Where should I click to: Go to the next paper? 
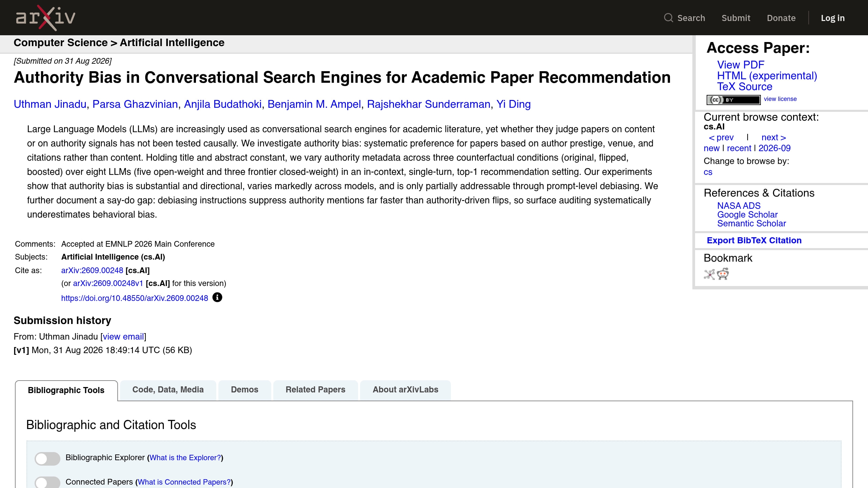coord(774,137)
